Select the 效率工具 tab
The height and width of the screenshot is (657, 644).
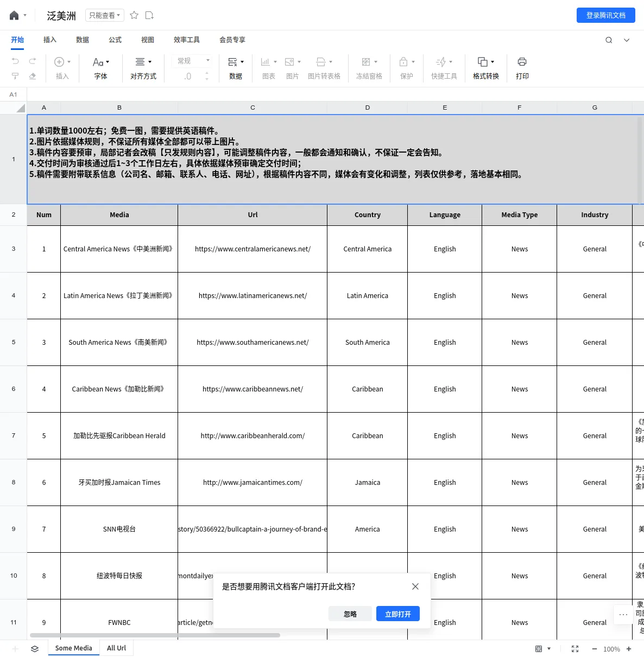tap(187, 40)
